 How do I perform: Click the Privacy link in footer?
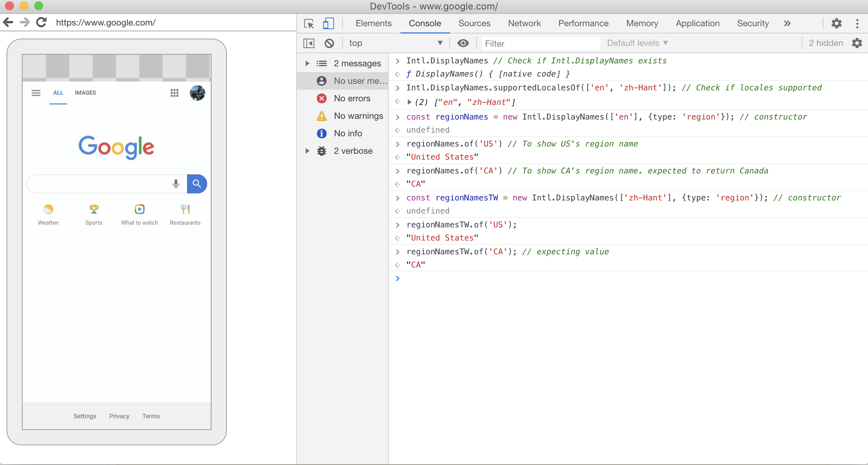119,416
